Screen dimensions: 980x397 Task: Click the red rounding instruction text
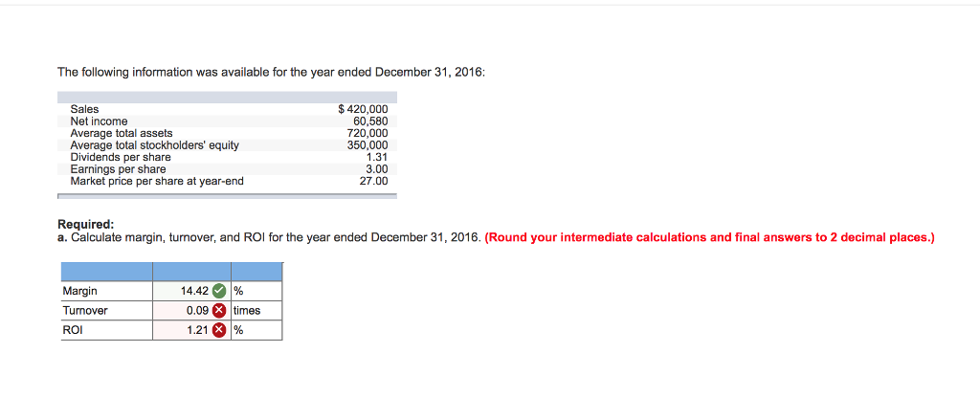[709, 237]
